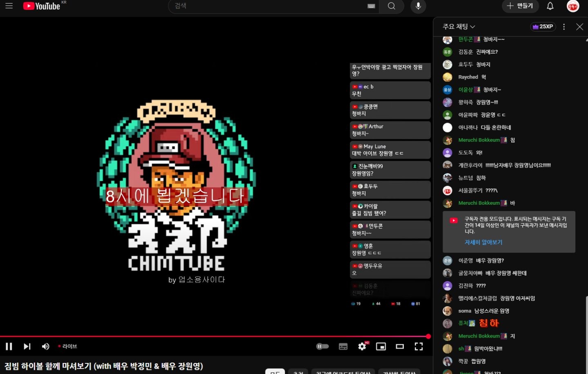The width and height of the screenshot is (588, 374).
Task: Enable the miniplayer
Action: [x=381, y=347]
